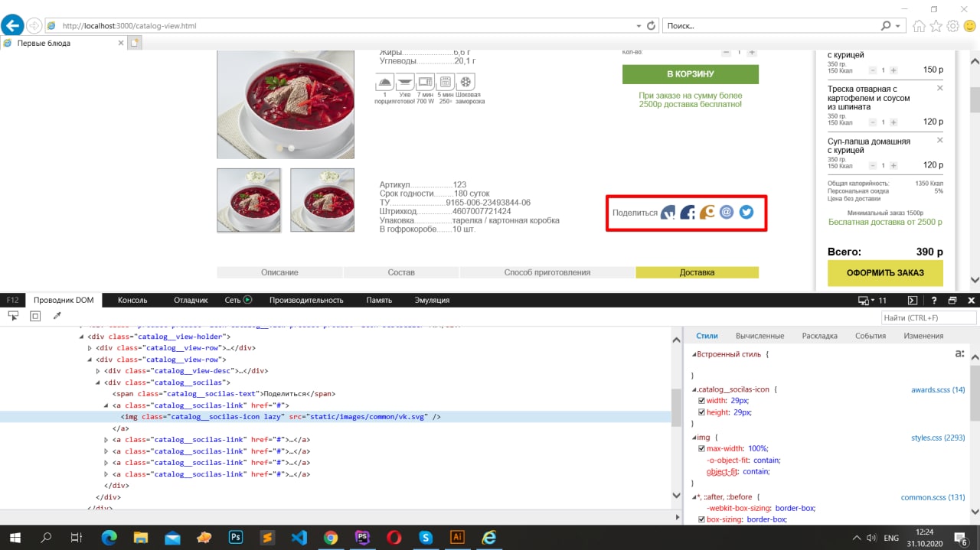Switch to the Отладчик tab
980x550 pixels.
191,301
